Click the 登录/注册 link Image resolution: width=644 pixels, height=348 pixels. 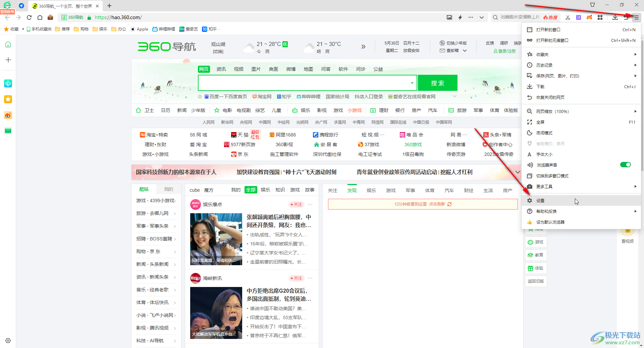tap(504, 51)
